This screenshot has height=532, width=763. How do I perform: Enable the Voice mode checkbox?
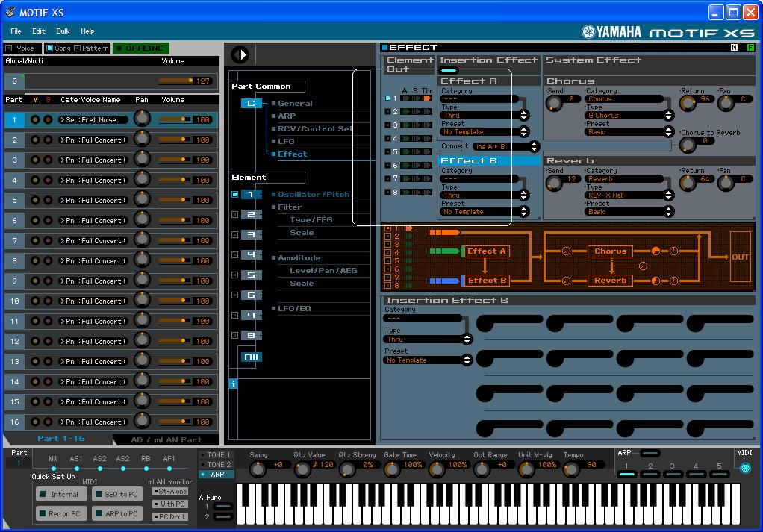pyautogui.click(x=9, y=48)
